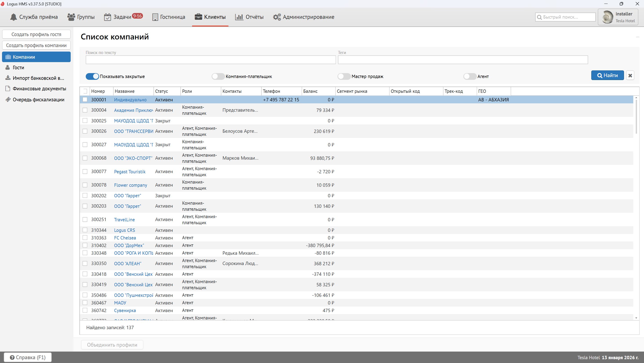Image resolution: width=644 pixels, height=363 pixels.
Task: Open Гости in the left menu
Action: [18, 68]
